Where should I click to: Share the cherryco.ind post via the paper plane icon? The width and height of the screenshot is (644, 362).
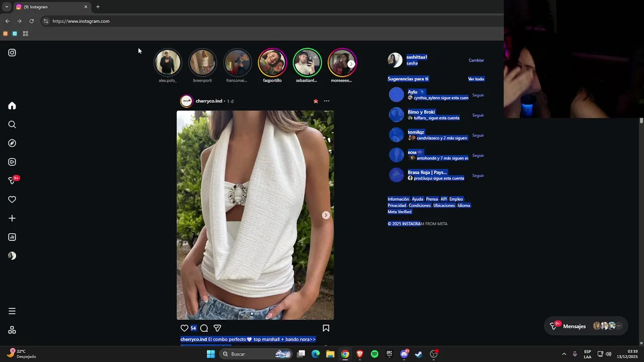click(x=217, y=328)
